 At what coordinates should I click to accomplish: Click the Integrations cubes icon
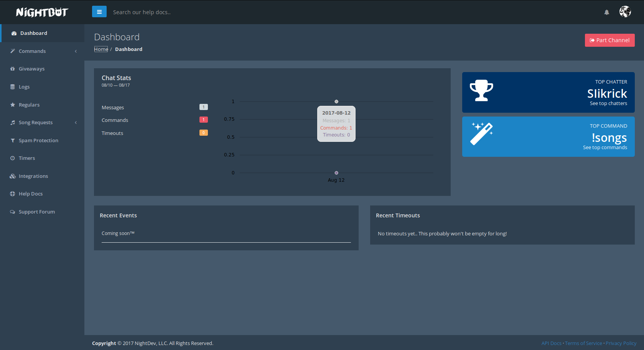coord(13,176)
